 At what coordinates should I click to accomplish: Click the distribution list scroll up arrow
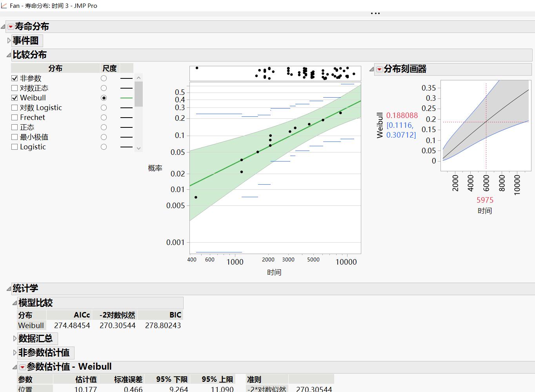pos(138,78)
